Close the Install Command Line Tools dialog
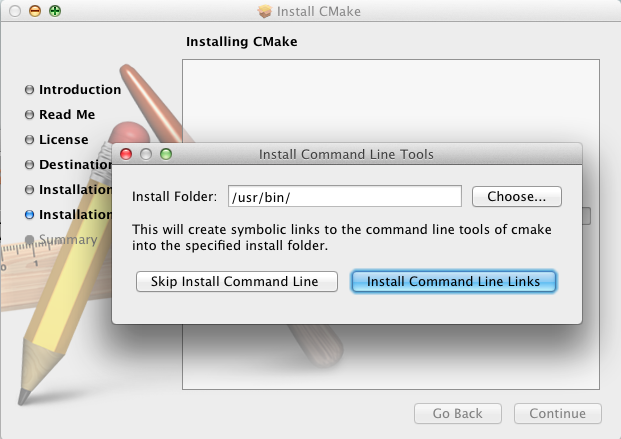621x439 pixels. (x=127, y=155)
